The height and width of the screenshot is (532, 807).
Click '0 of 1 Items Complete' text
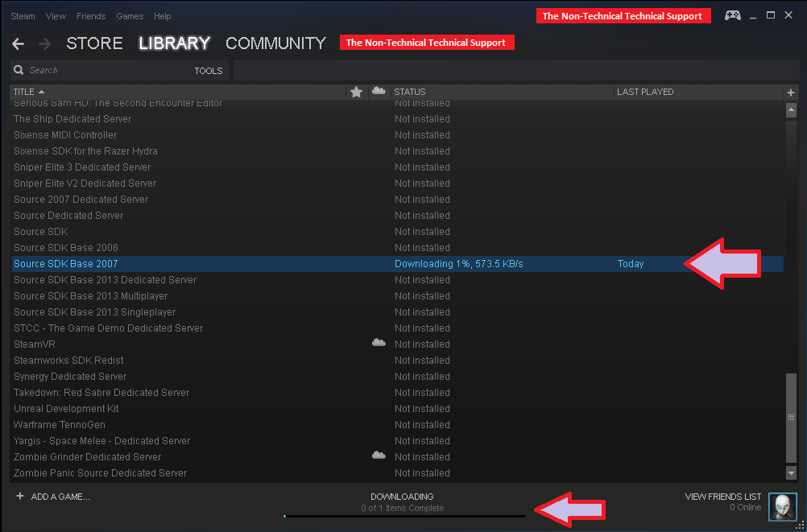(x=402, y=508)
